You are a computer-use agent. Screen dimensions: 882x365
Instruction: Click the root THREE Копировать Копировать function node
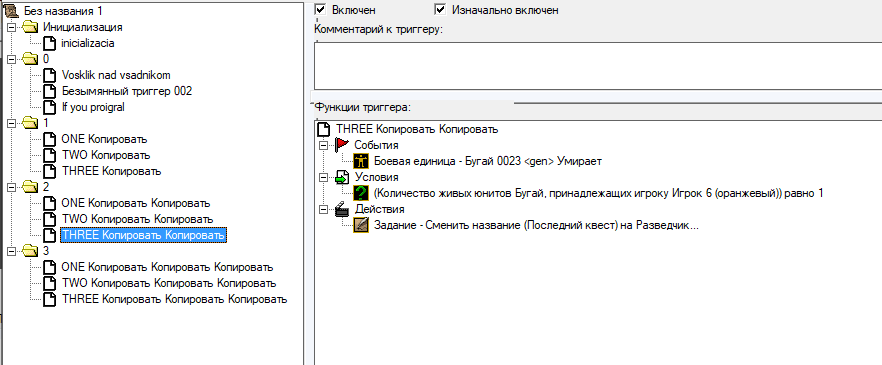(416, 129)
